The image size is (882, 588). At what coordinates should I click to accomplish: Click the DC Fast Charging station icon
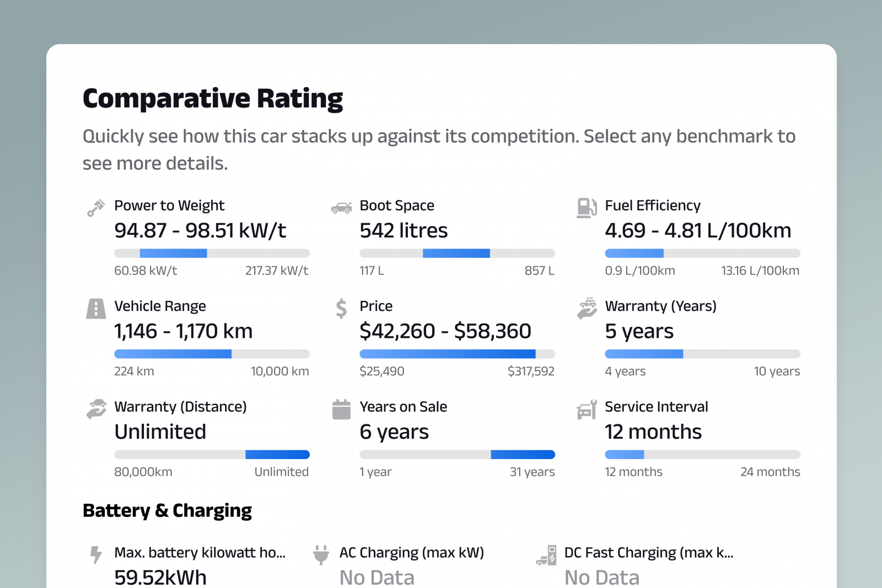(x=546, y=555)
